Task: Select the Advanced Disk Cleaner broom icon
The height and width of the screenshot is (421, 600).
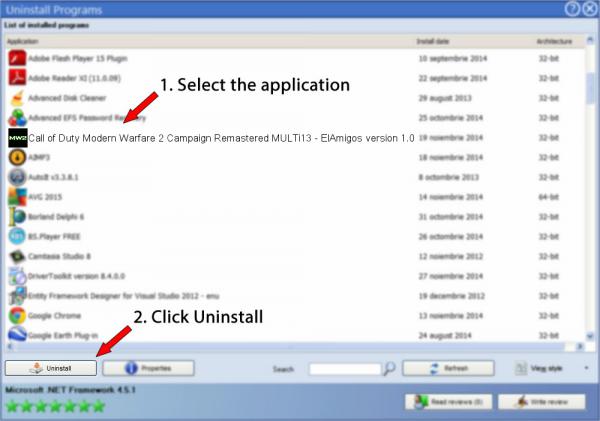Action: (x=17, y=98)
